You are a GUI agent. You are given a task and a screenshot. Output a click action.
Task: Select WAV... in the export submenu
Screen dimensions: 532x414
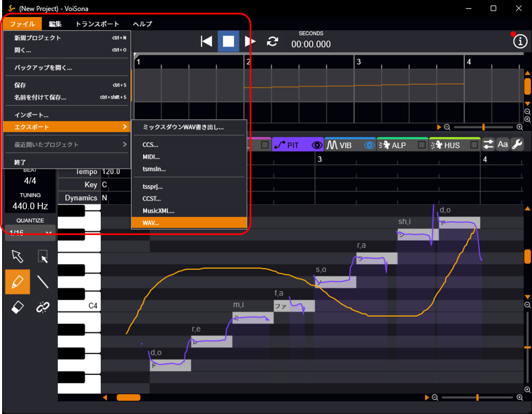pyautogui.click(x=189, y=223)
